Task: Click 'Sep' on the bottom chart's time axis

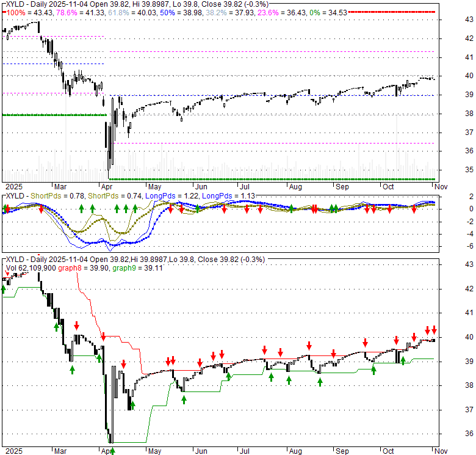Action: pyautogui.click(x=342, y=451)
